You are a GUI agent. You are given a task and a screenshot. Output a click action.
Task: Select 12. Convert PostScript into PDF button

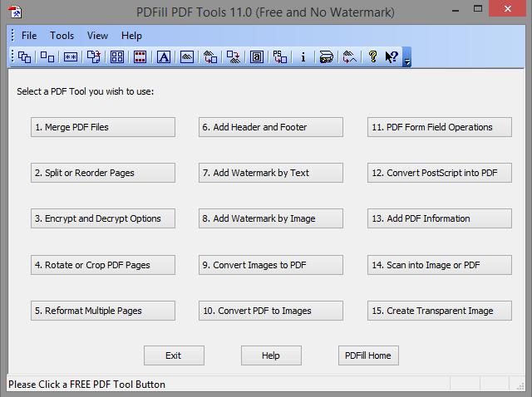coord(440,173)
